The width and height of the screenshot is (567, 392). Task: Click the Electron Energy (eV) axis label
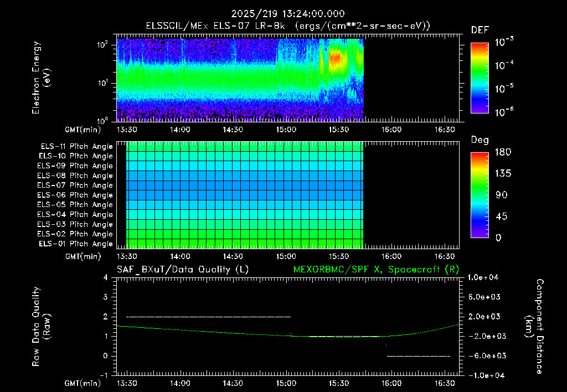point(41,78)
